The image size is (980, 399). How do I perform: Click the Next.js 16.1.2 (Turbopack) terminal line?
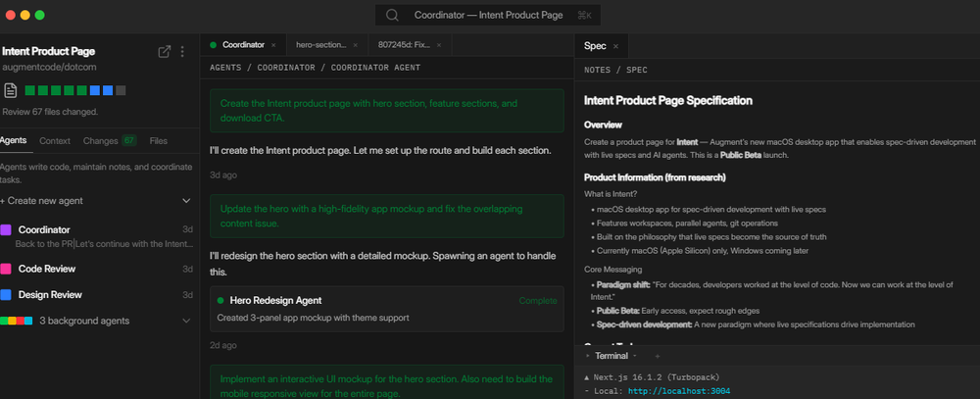pyautogui.click(x=652, y=377)
